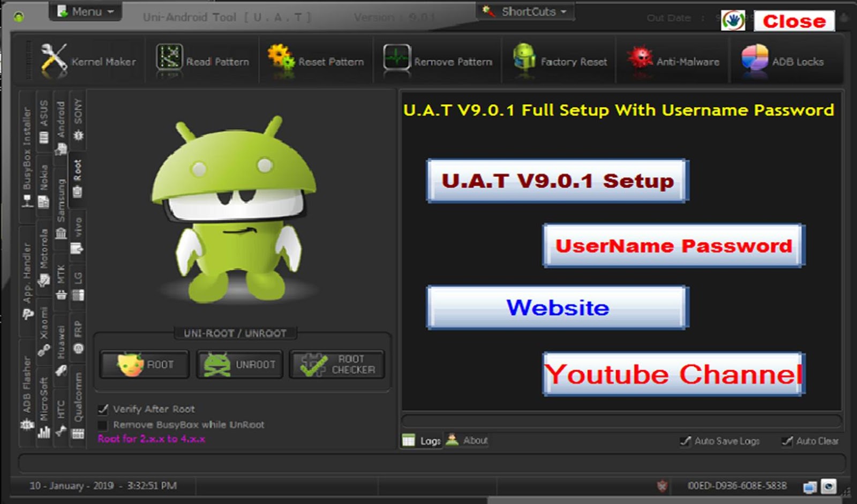Image resolution: width=857 pixels, height=504 pixels.
Task: Open the Anti-Malware tool
Action: click(x=673, y=61)
